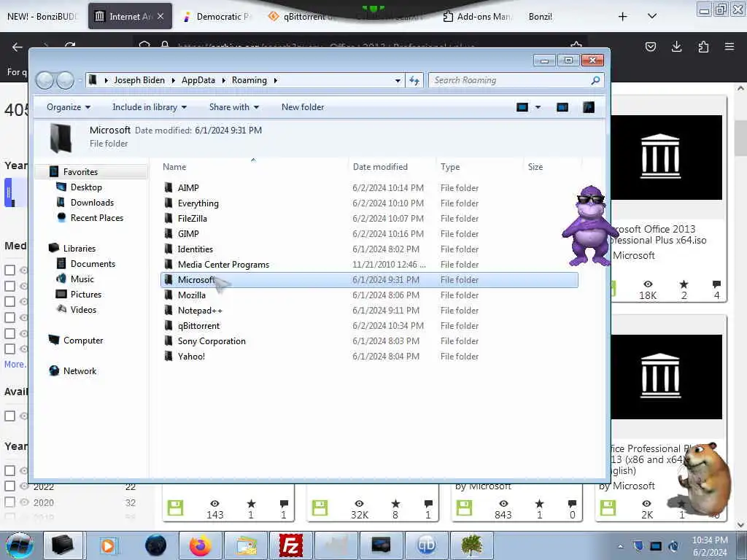Open the Share with dropdown

pos(234,107)
